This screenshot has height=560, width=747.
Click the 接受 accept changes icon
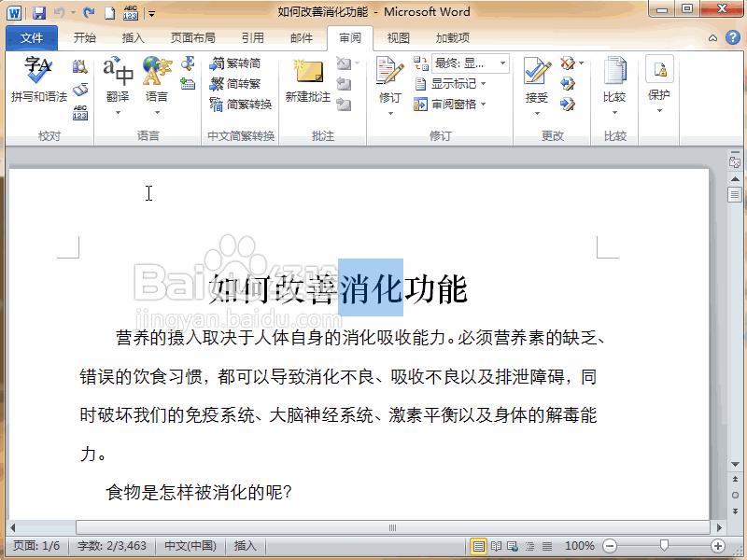[535, 79]
